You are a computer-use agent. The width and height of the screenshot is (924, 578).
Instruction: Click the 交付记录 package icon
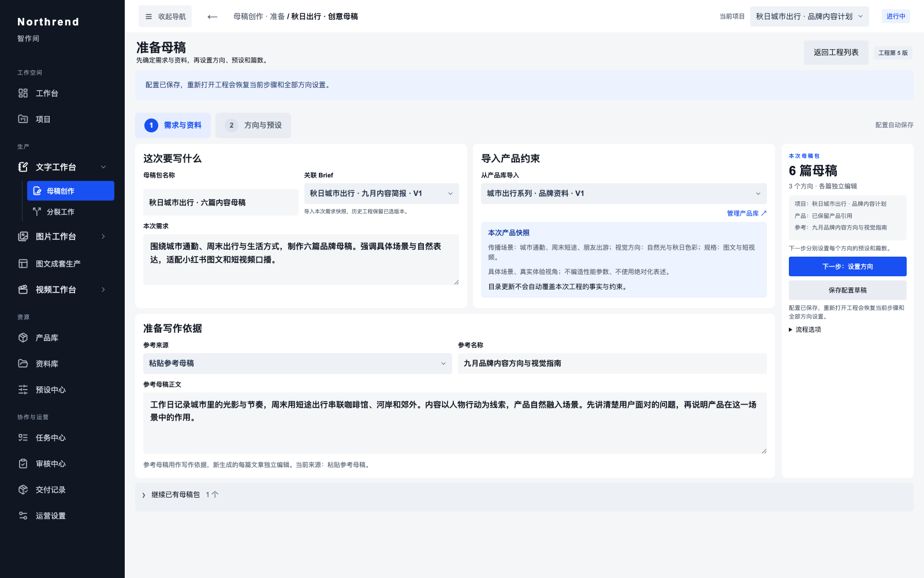[23, 490]
